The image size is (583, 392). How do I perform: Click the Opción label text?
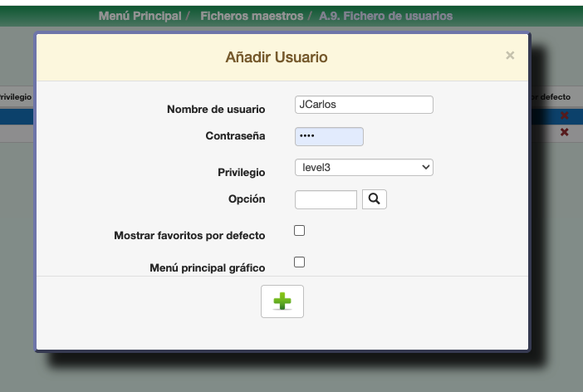(x=247, y=199)
